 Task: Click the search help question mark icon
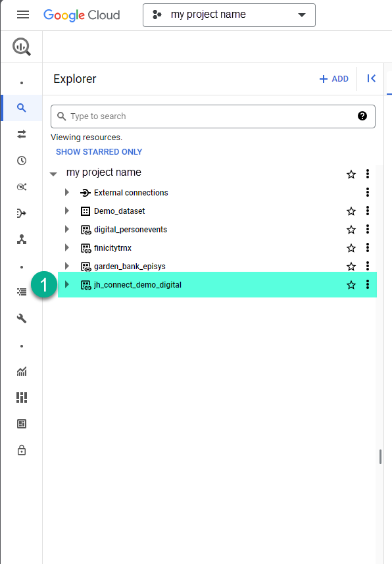[362, 116]
